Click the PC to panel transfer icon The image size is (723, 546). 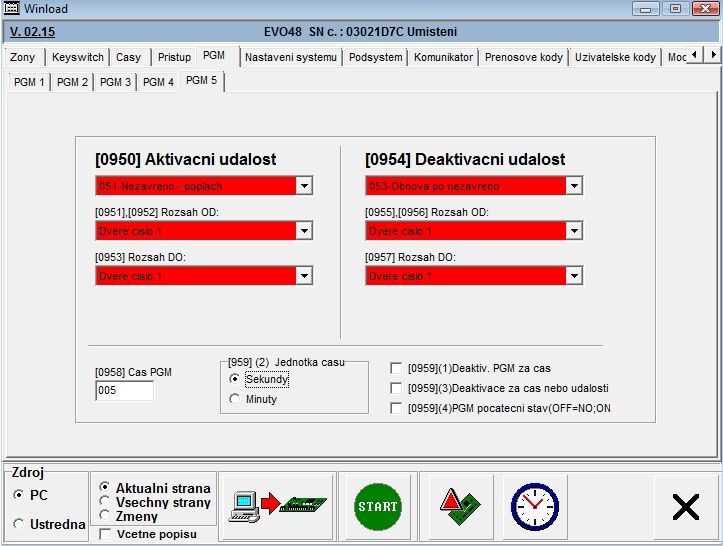277,506
